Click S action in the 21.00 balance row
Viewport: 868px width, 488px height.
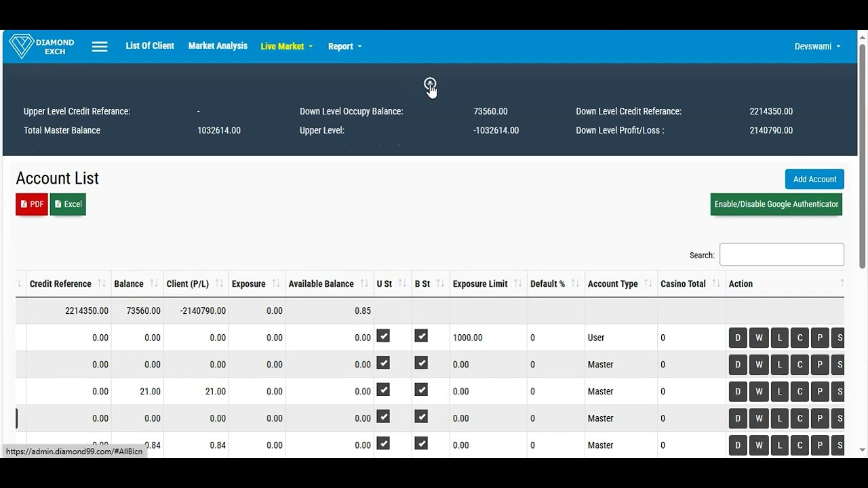coord(838,391)
